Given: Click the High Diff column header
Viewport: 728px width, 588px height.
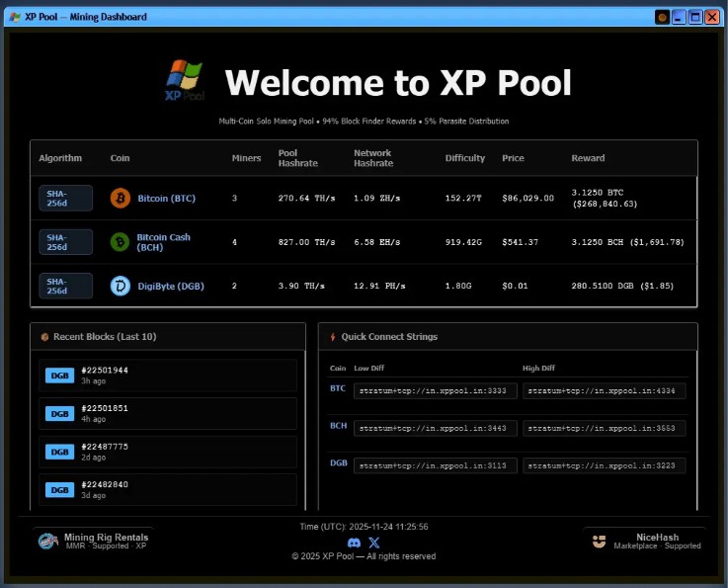Looking at the screenshot, I should point(538,368).
